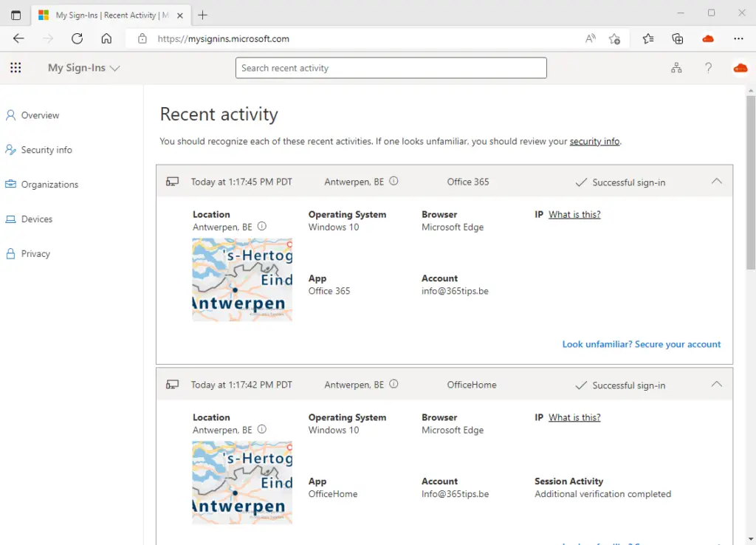This screenshot has width=756, height=545.
Task: Refresh the page
Action: coord(77,38)
